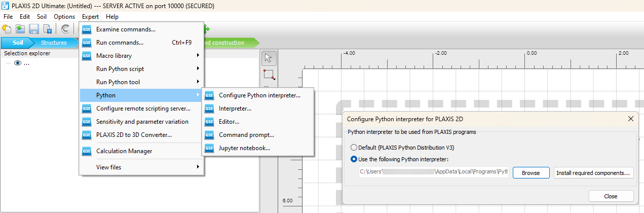Close the Configure Python interpreter dialog with X
Image resolution: width=644 pixels, height=213 pixels.
(x=630, y=119)
